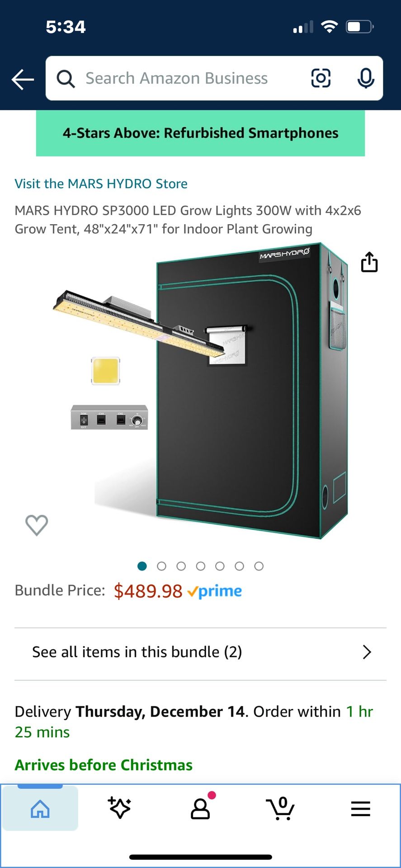401x868 pixels.
Task: Open the shopping cart icon
Action: coord(280,808)
